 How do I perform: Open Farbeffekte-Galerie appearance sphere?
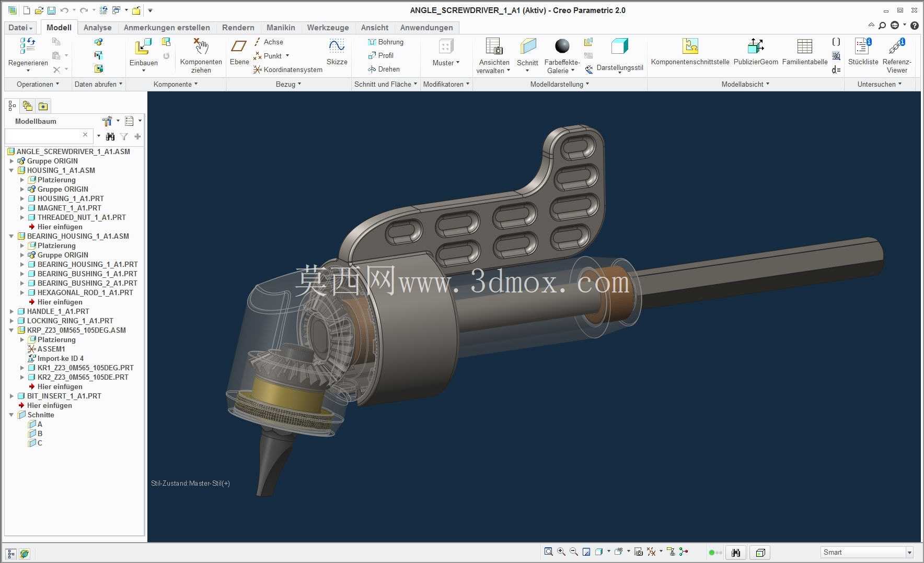(562, 46)
